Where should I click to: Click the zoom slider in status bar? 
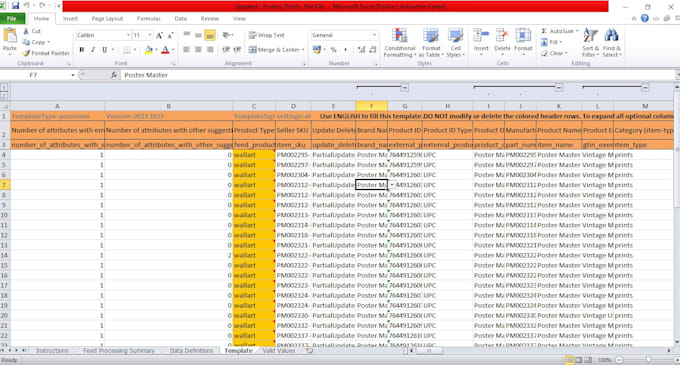(648, 360)
